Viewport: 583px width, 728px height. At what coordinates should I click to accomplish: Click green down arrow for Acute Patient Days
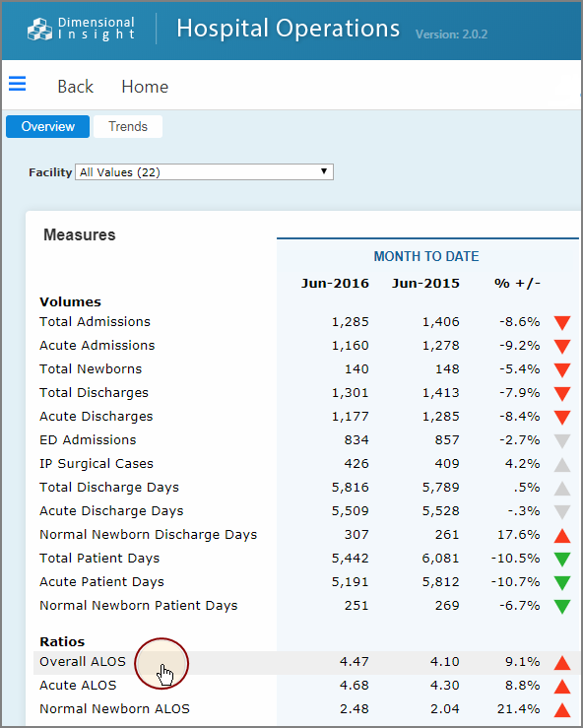(x=562, y=582)
